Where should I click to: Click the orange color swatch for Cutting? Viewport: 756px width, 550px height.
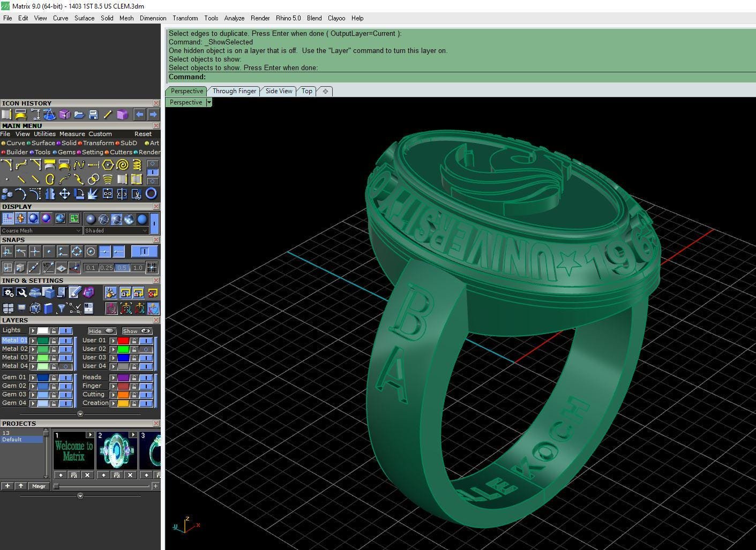click(123, 395)
